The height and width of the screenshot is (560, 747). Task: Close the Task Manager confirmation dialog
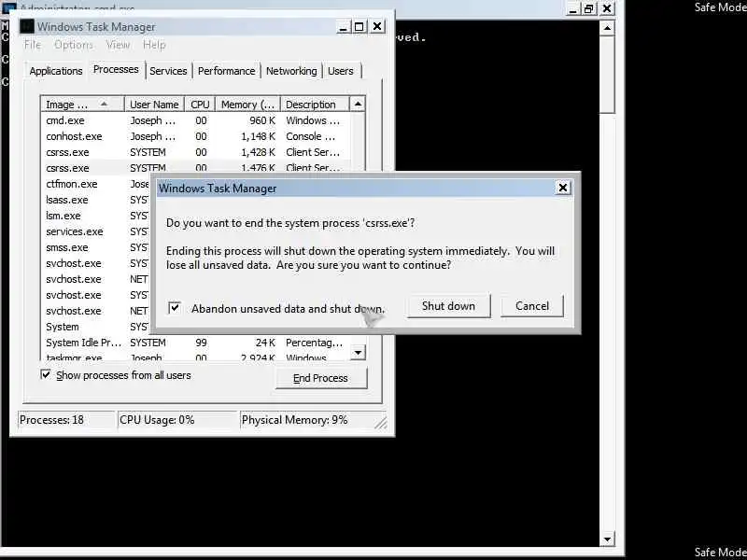point(563,189)
